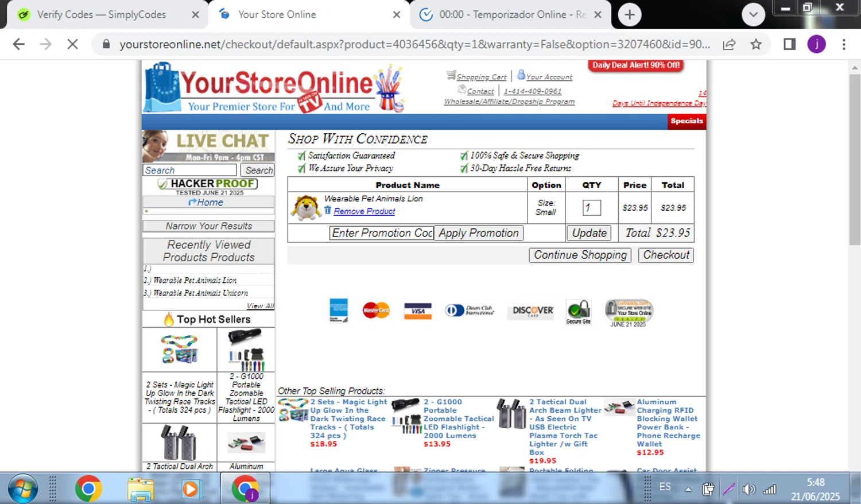861x504 pixels.
Task: Expand the tab search dropdown
Action: pyautogui.click(x=753, y=15)
